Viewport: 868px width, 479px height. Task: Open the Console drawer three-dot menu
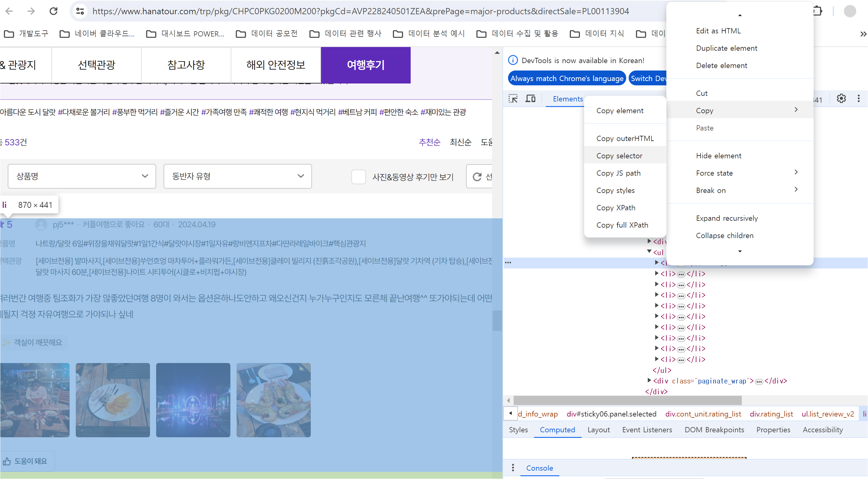[513, 468]
